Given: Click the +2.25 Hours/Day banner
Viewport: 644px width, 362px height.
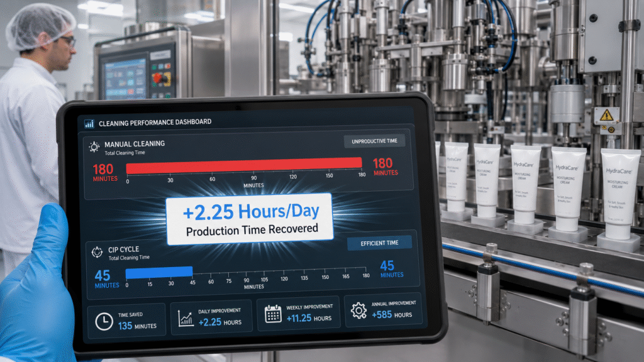Looking at the screenshot, I should (x=250, y=219).
